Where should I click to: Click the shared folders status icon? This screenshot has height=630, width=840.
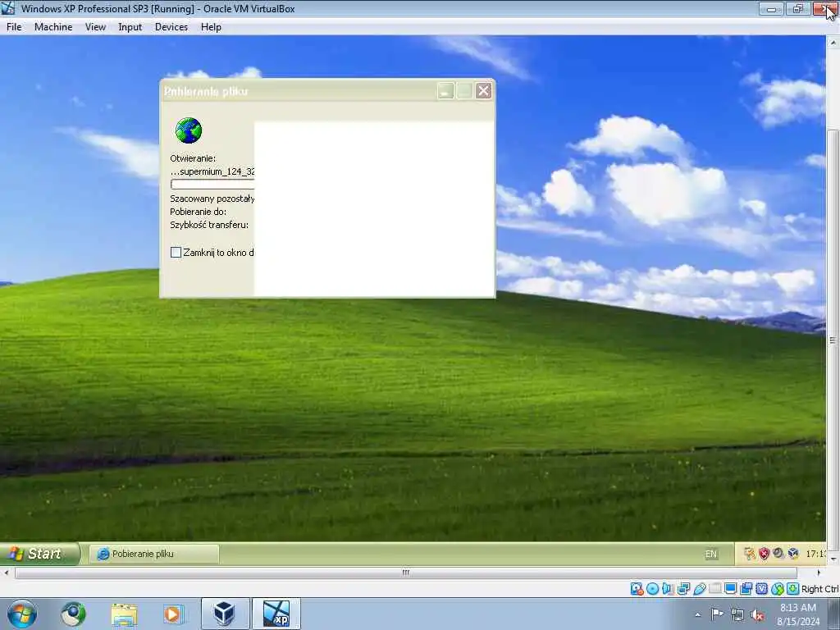[714, 589]
